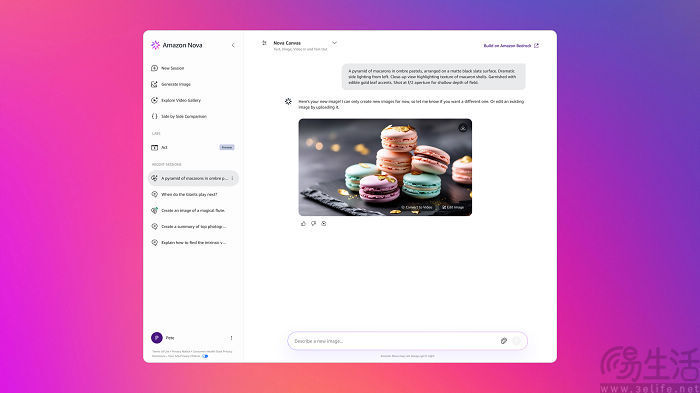Open options for the macarons session
The width and height of the screenshot is (700, 393).
coord(233,178)
